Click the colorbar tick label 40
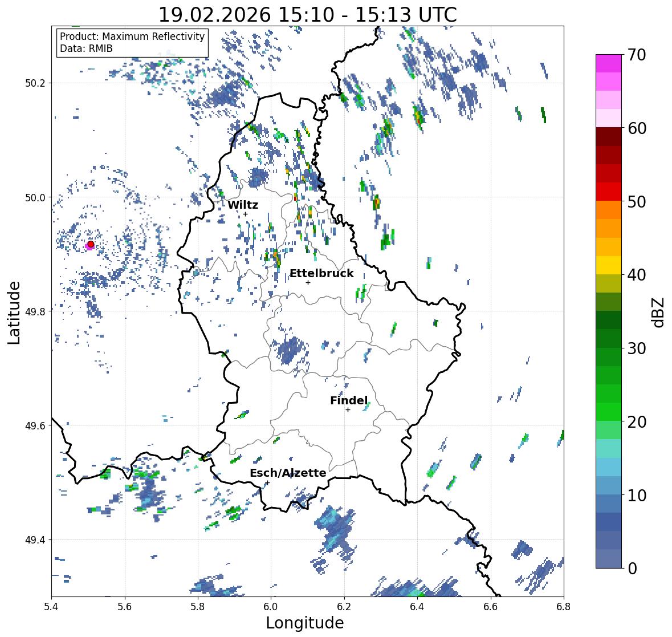 (637, 275)
